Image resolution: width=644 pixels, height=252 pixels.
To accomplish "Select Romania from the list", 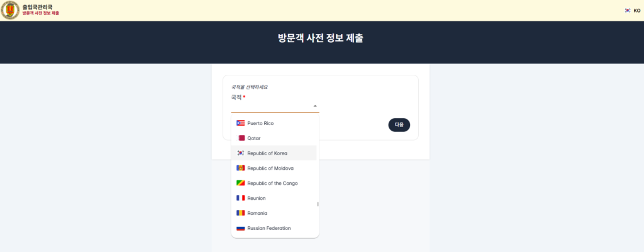I will pyautogui.click(x=274, y=213).
